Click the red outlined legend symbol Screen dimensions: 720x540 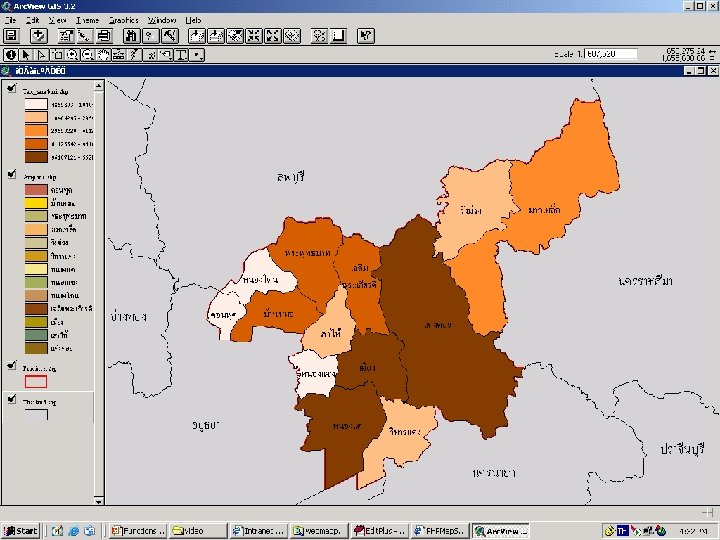[x=36, y=382]
